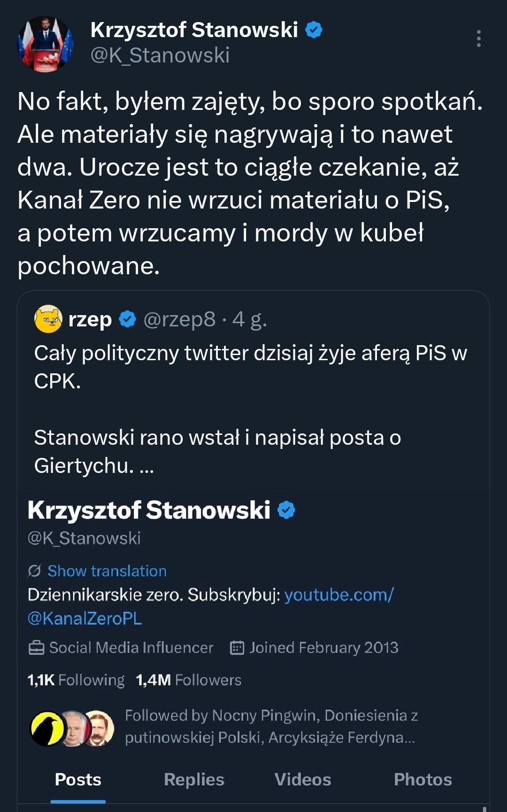Tap Krzysztof Stanowski's profile avatar
507x812 pixels.
[46, 44]
